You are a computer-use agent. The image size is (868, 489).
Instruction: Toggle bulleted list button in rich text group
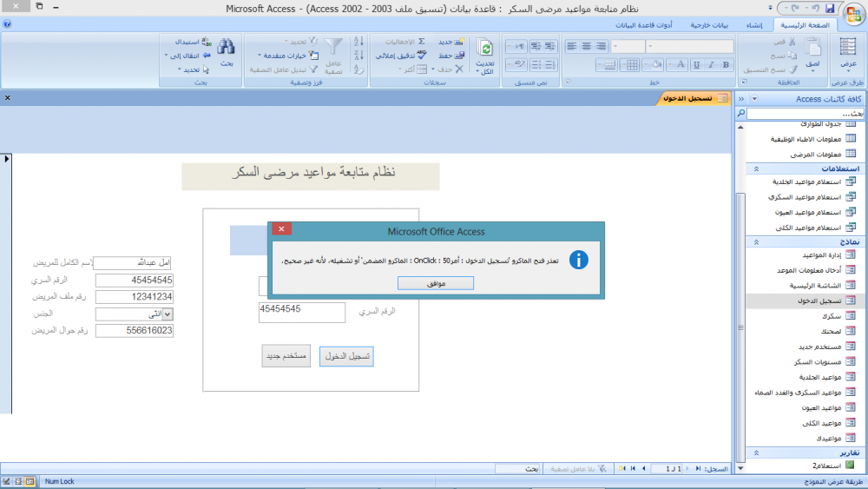536,65
